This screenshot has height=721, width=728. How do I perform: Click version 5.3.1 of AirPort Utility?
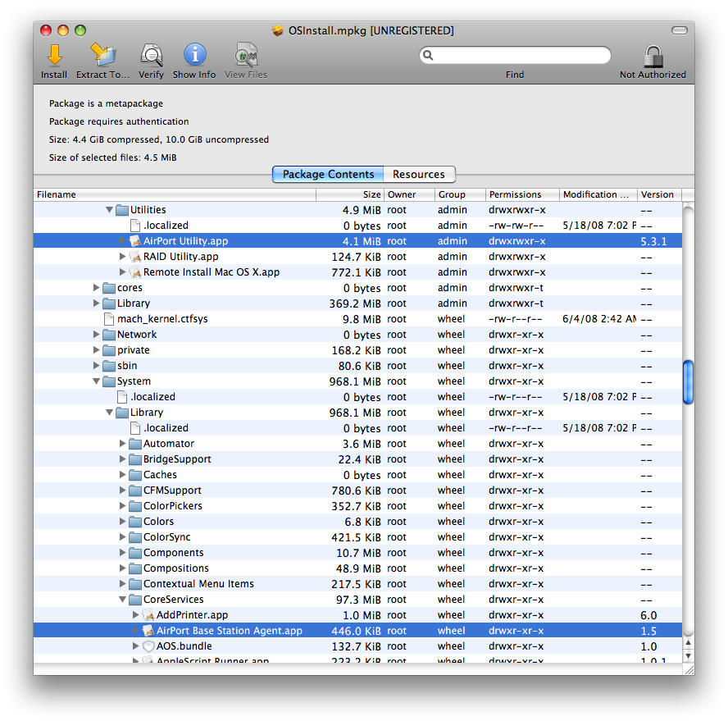click(653, 242)
